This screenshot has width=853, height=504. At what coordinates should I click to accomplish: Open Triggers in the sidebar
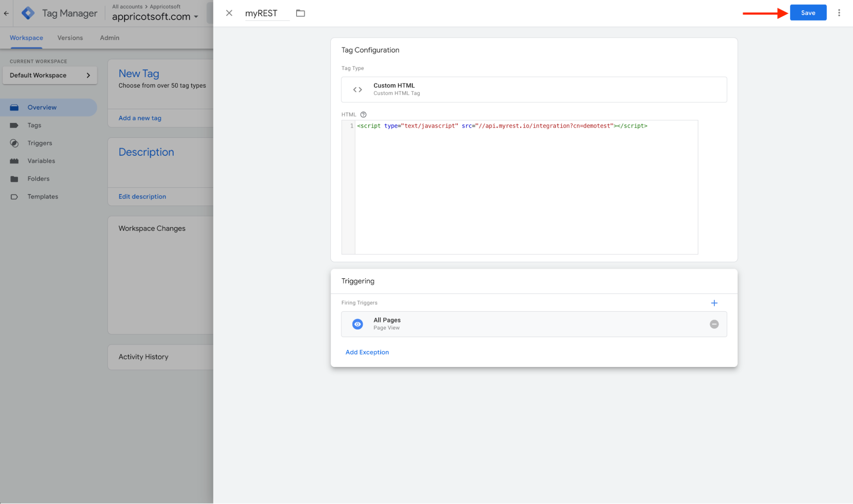tap(40, 143)
